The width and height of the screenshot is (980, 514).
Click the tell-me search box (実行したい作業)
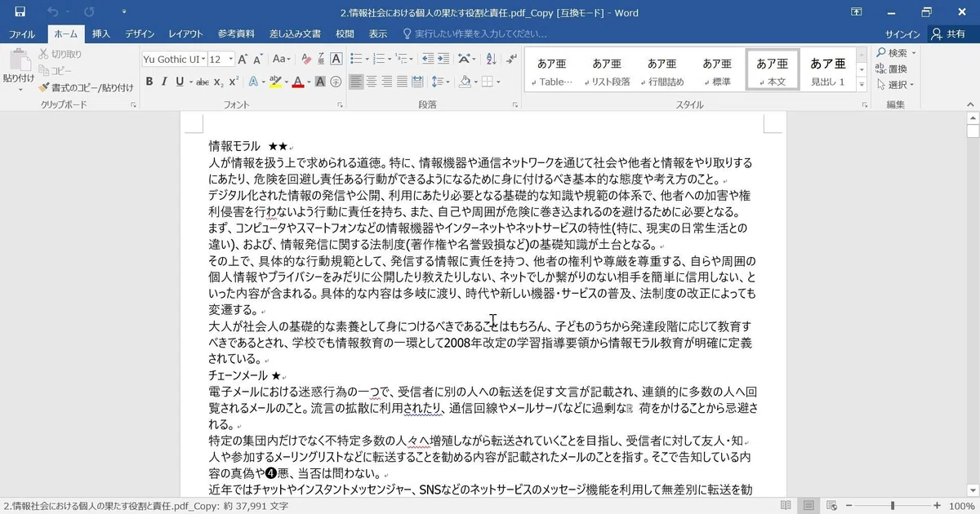tap(474, 34)
